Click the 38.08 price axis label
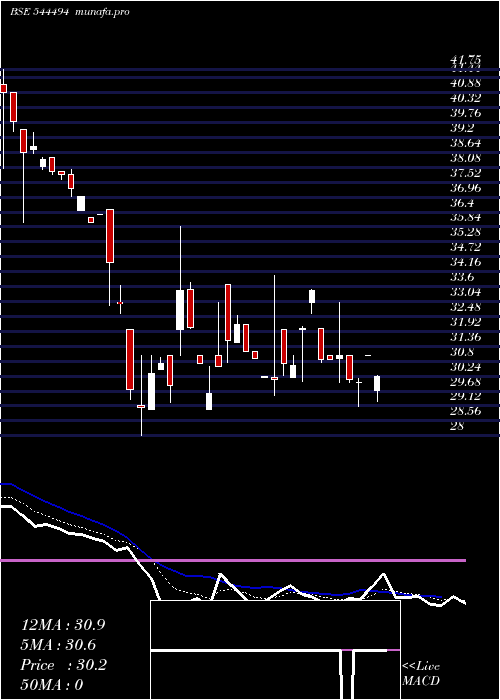500x700 pixels. (466, 158)
